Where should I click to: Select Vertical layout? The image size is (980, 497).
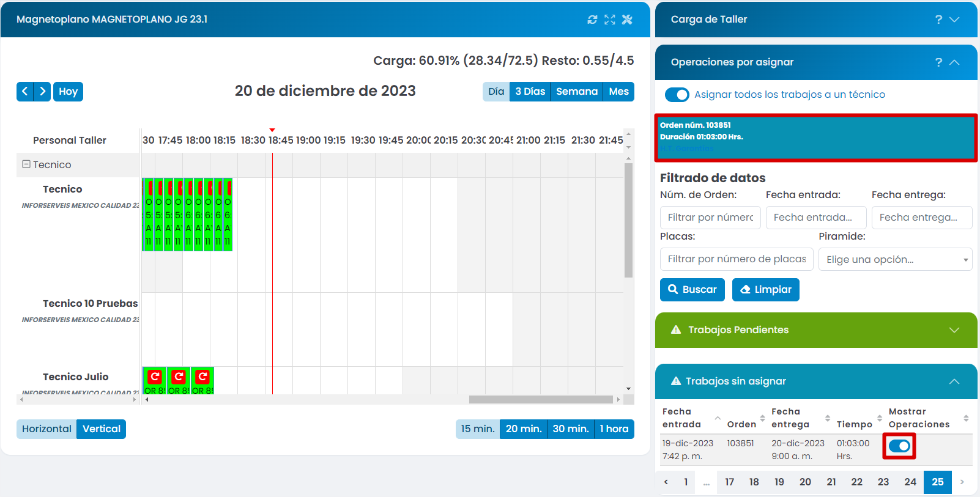point(102,429)
